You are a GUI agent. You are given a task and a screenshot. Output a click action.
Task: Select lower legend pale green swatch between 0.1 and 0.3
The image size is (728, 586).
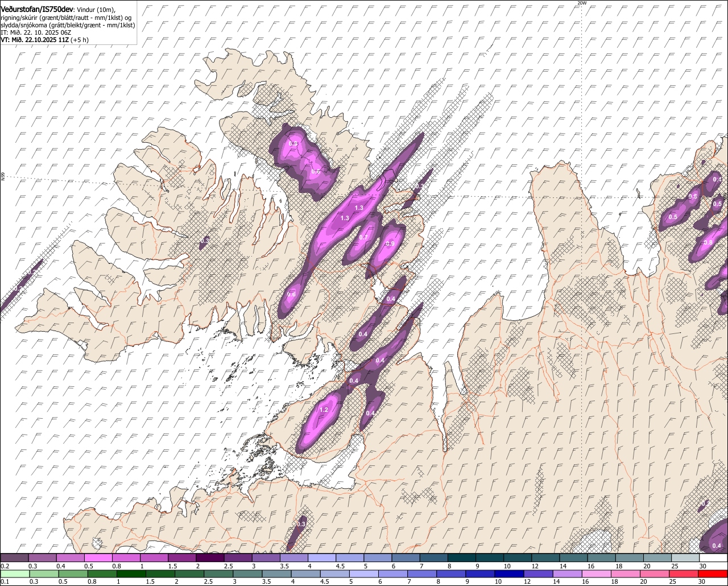coord(14,573)
